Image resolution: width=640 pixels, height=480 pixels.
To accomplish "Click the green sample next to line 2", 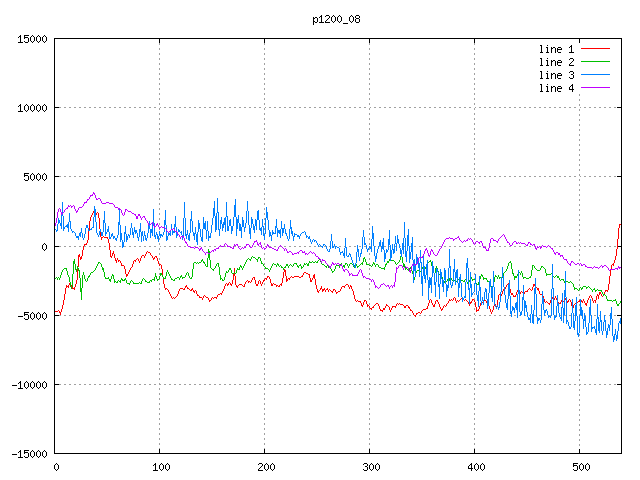I will (x=595, y=62).
